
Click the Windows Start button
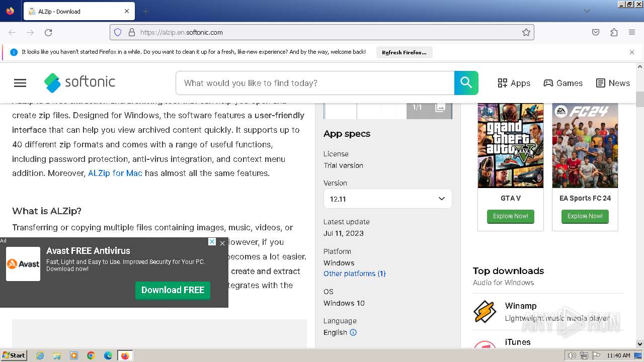[14, 355]
